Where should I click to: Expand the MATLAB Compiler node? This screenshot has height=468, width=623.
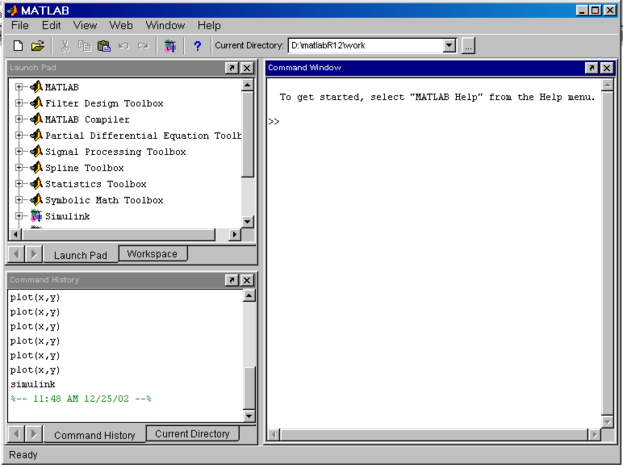click(19, 119)
